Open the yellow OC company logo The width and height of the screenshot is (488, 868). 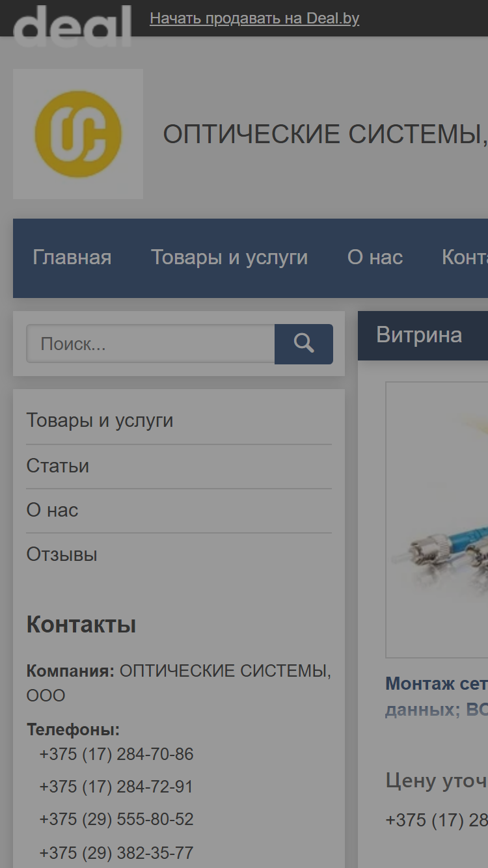[x=78, y=134]
